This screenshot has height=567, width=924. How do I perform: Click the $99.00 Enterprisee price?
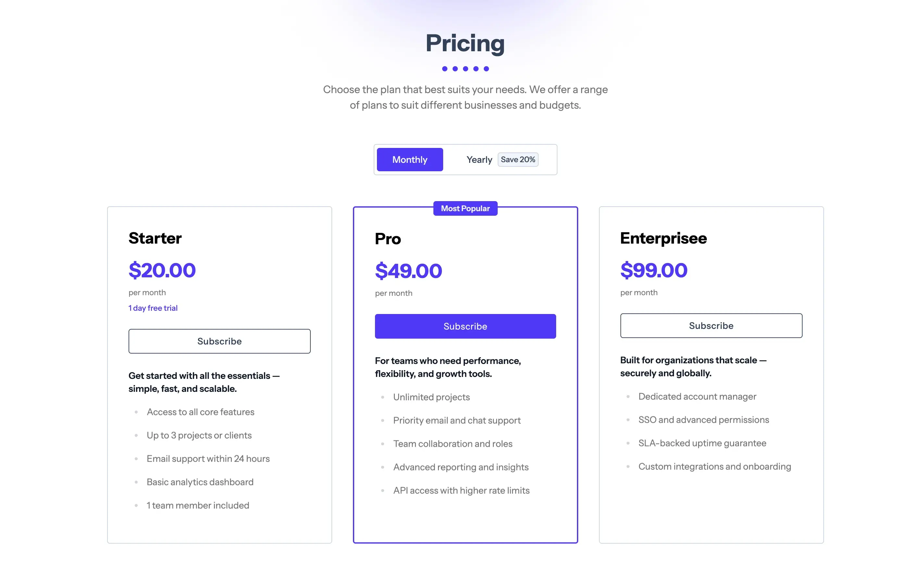654,270
